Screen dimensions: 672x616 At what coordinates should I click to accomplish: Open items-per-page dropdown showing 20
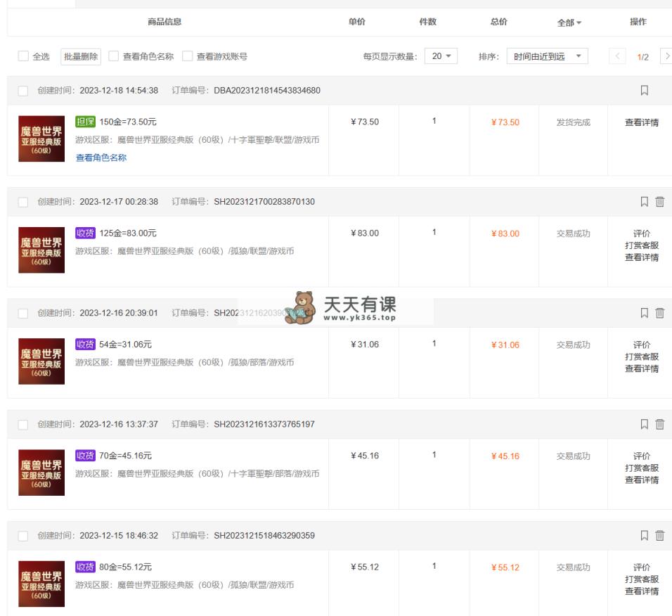pyautogui.click(x=441, y=56)
